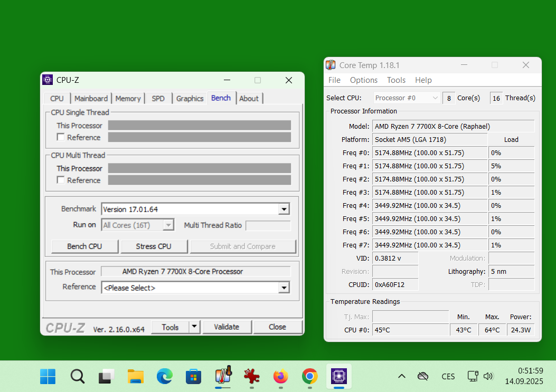Switch to Core Temp taskbar icon
Screen dimensions: 556x392
pyautogui.click(x=223, y=375)
